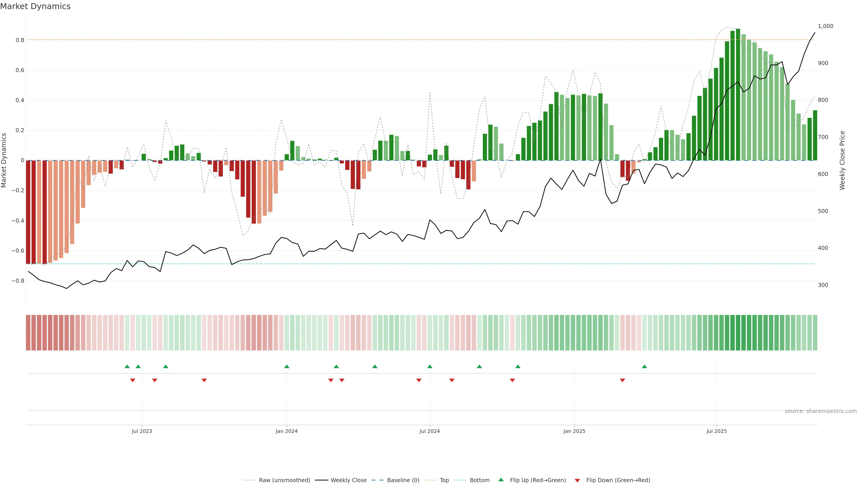
Task: Click the leftmost green flip-up marker
Action: (x=127, y=366)
